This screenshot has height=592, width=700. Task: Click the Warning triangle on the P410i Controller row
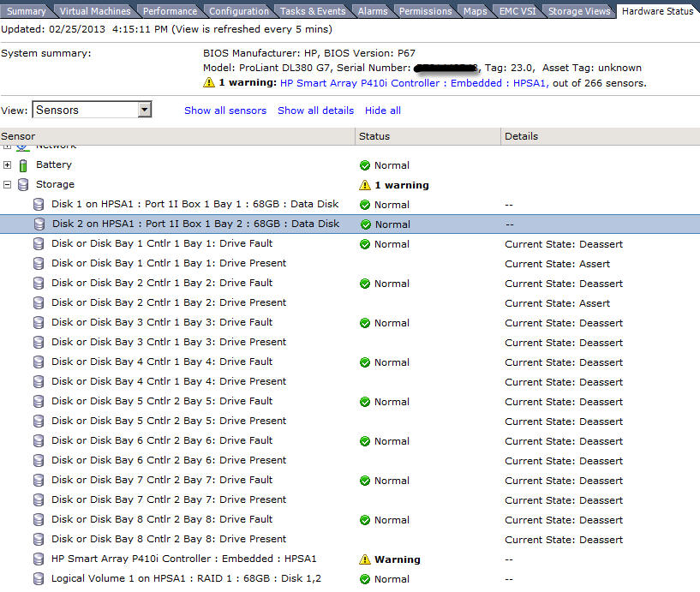[x=365, y=559]
